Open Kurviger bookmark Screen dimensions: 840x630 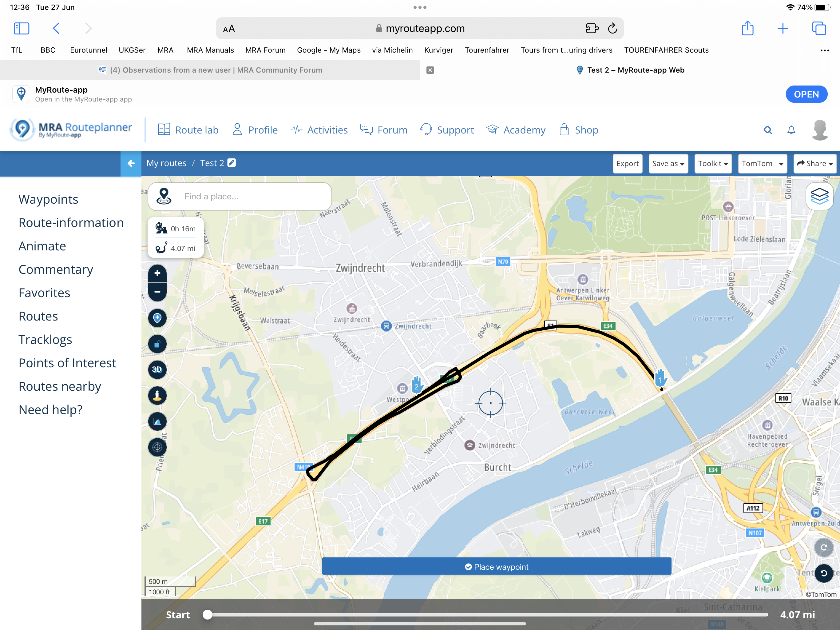coord(439,50)
